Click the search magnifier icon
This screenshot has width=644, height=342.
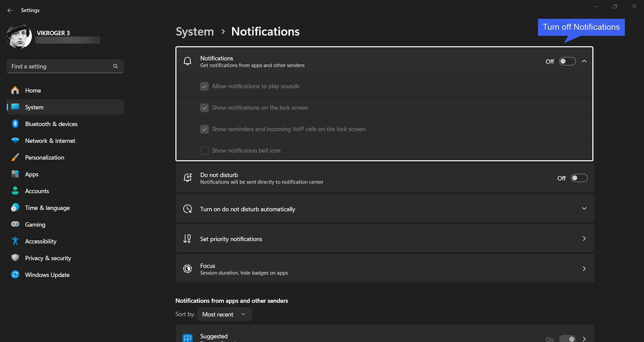click(115, 66)
